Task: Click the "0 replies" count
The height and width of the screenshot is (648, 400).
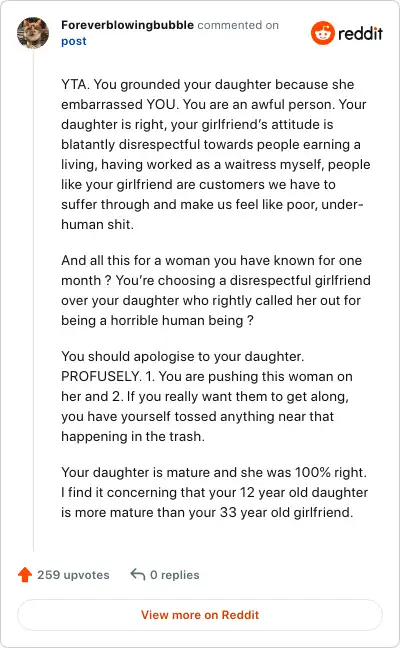Action: click(x=174, y=575)
